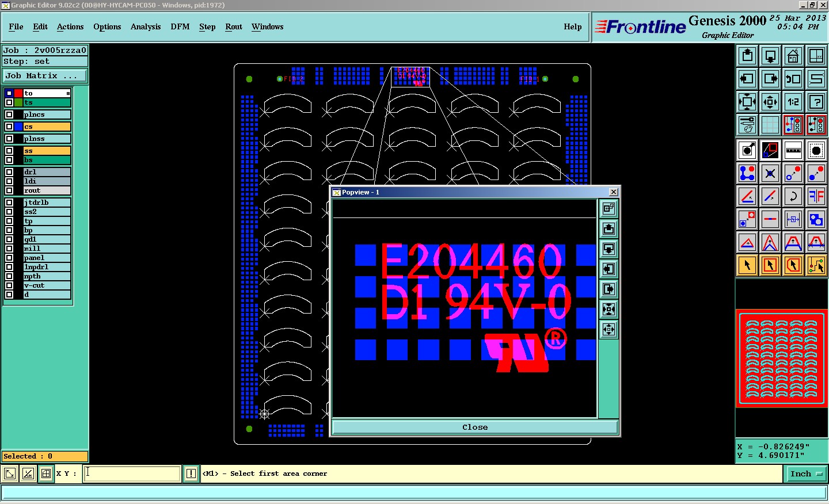Click the pan-up icon in Popview
Image resolution: width=829 pixels, height=504 pixels.
coord(609,228)
